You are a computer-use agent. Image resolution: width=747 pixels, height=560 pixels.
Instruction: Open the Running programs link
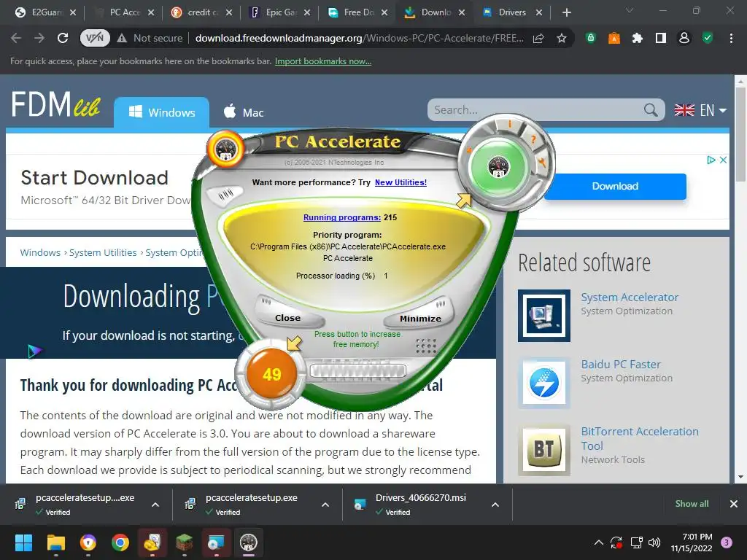pos(342,217)
